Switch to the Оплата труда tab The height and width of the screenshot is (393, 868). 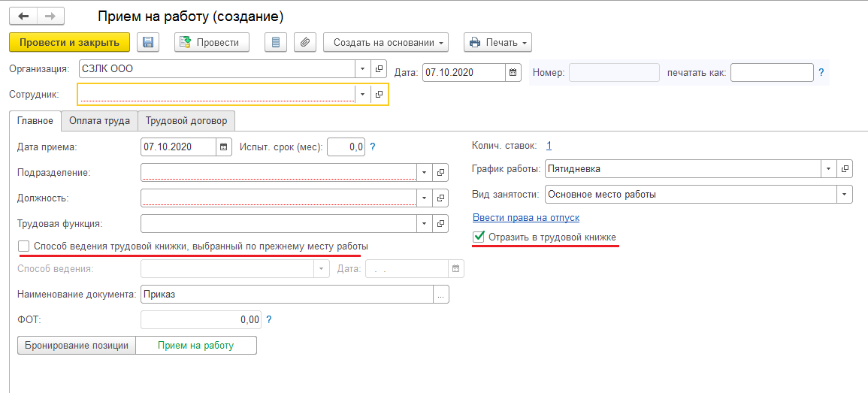coord(99,120)
